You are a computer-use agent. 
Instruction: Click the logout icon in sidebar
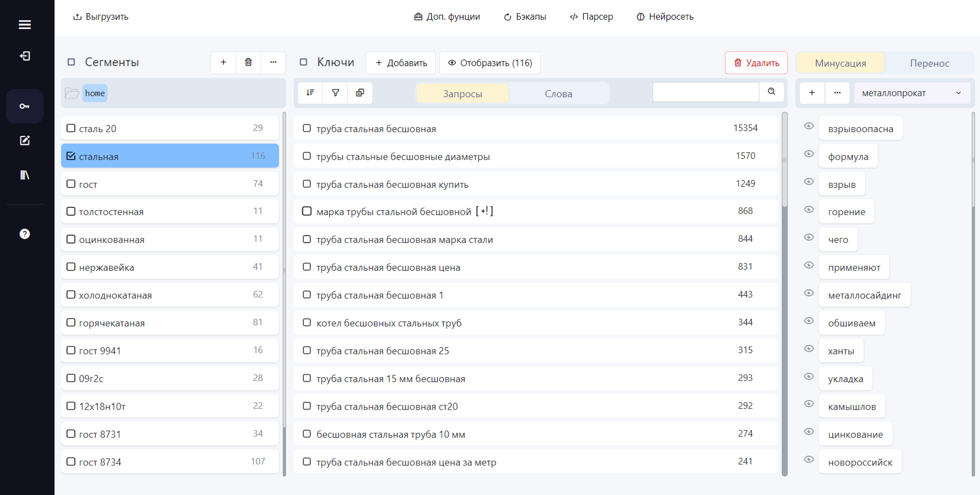point(25,56)
